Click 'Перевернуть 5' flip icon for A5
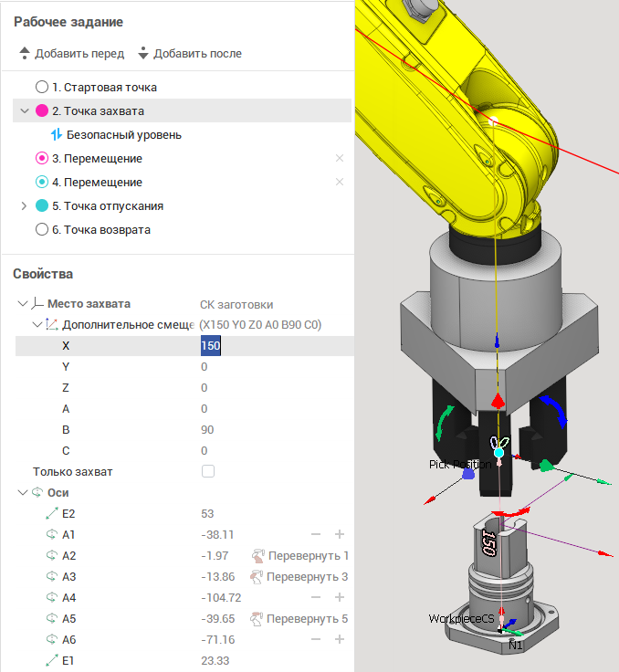619x672 pixels. pyautogui.click(x=258, y=619)
